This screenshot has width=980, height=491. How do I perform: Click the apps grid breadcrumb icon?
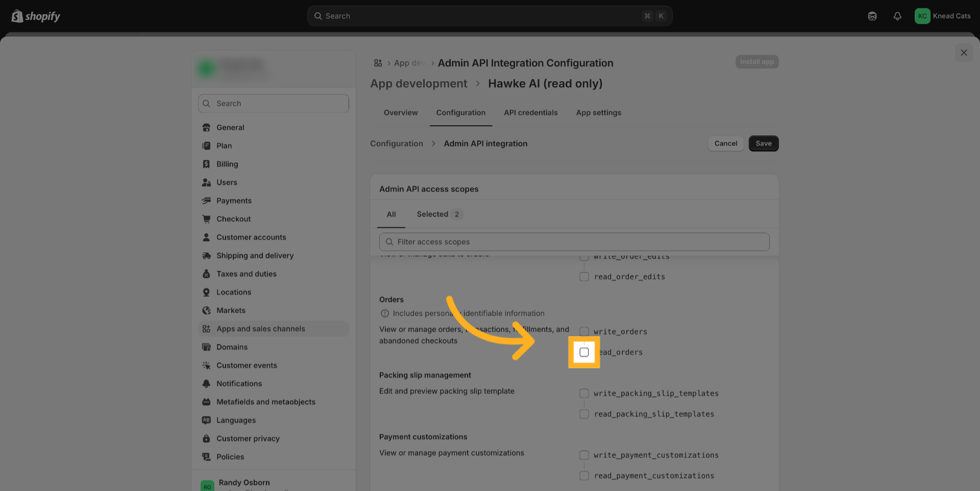(378, 63)
